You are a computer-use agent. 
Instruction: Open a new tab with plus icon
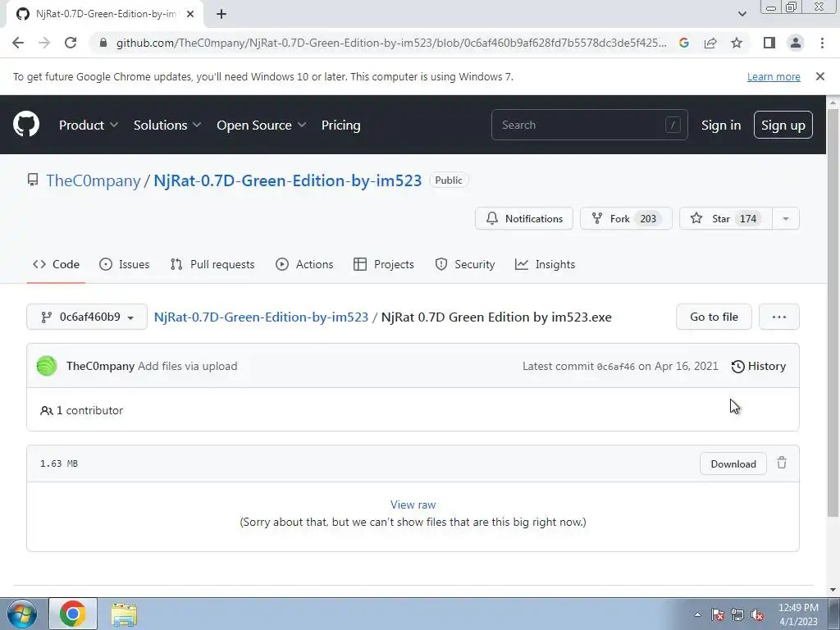(x=221, y=14)
